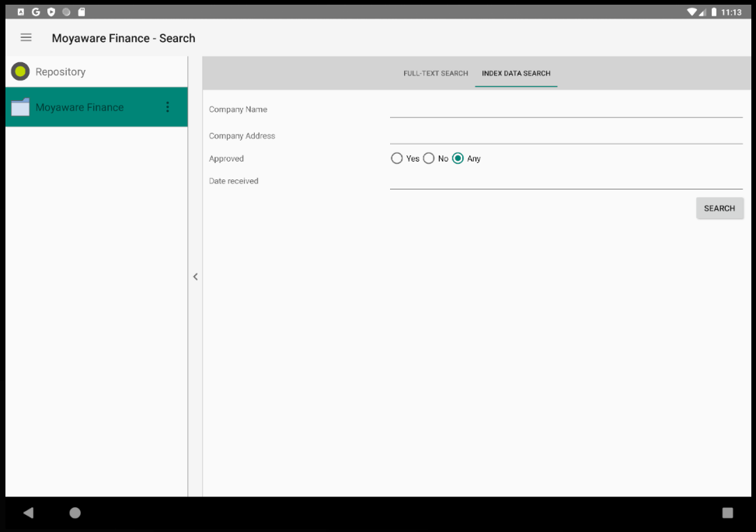Select the Any approved radio button
756x532 pixels.
coord(458,158)
